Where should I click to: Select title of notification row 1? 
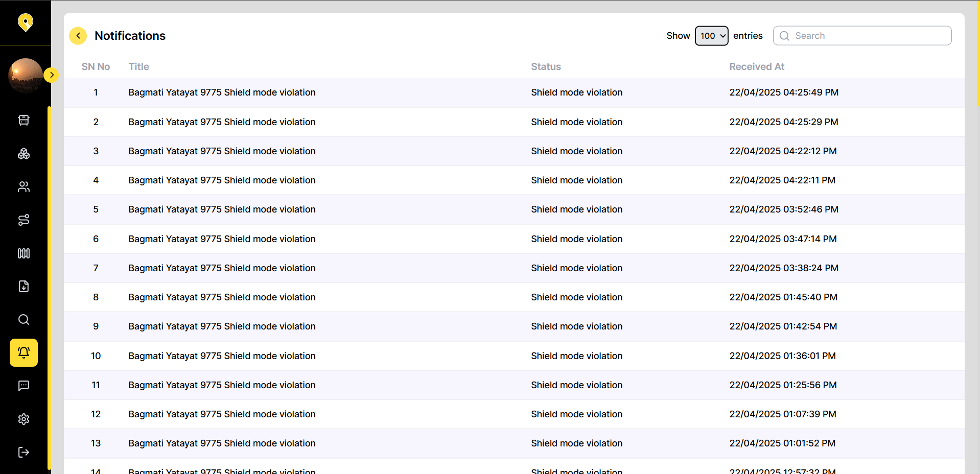(x=222, y=92)
